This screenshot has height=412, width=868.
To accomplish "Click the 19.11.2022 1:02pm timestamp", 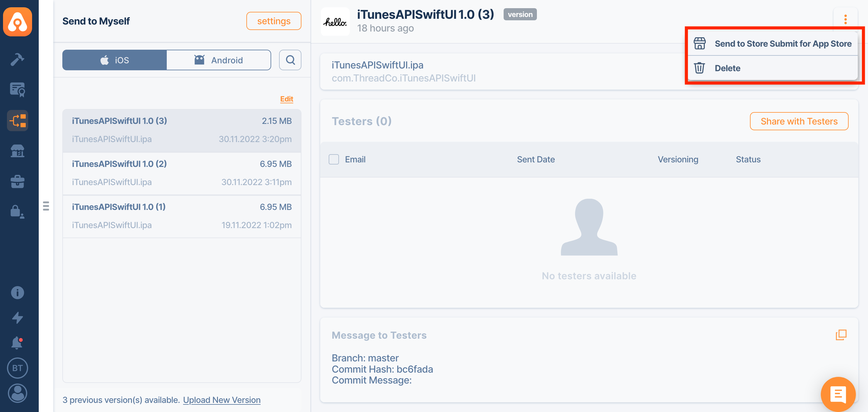I will click(x=256, y=225).
